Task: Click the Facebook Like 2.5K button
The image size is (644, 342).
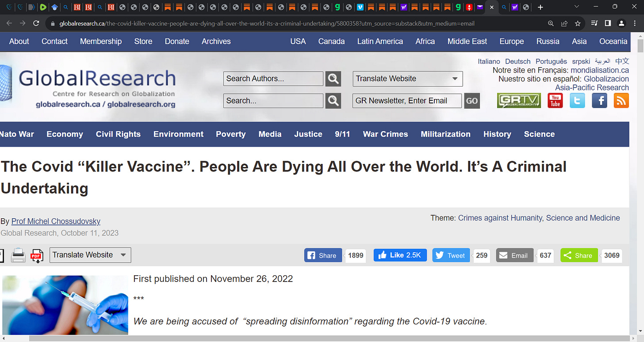Action: coord(400,255)
